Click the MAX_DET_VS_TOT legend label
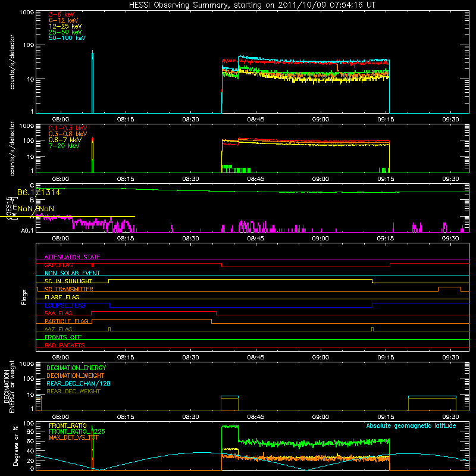 pyautogui.click(x=74, y=437)
